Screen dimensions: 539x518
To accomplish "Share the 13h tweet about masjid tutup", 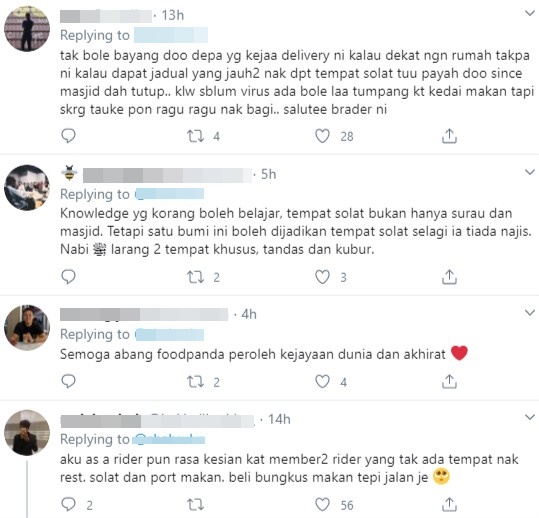I will click(x=449, y=136).
